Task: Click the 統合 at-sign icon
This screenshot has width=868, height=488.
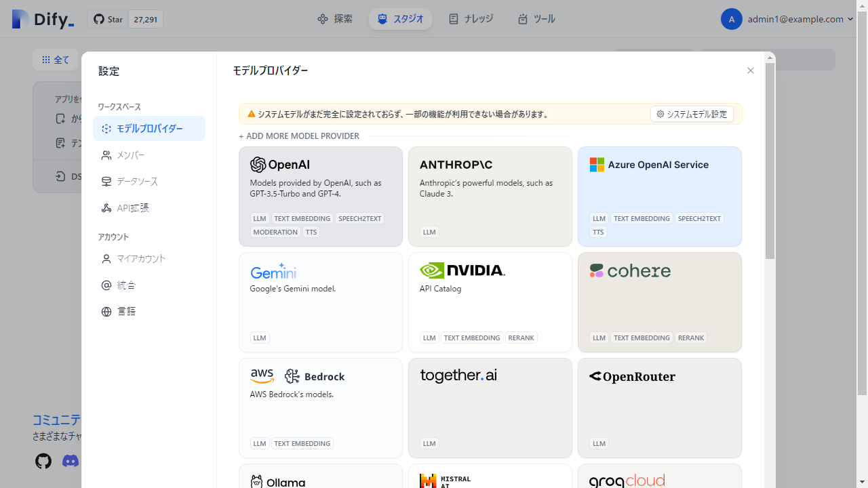Action: point(106,285)
